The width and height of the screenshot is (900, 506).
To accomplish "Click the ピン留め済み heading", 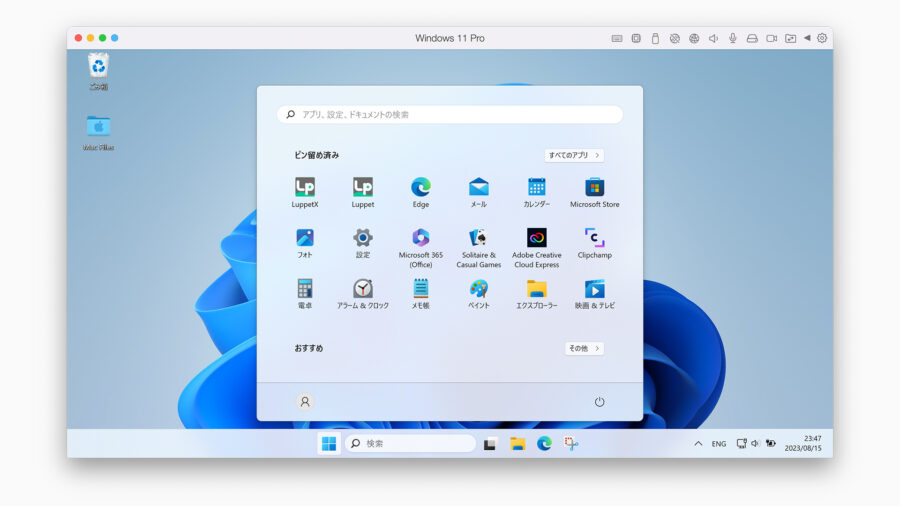I will click(317, 155).
